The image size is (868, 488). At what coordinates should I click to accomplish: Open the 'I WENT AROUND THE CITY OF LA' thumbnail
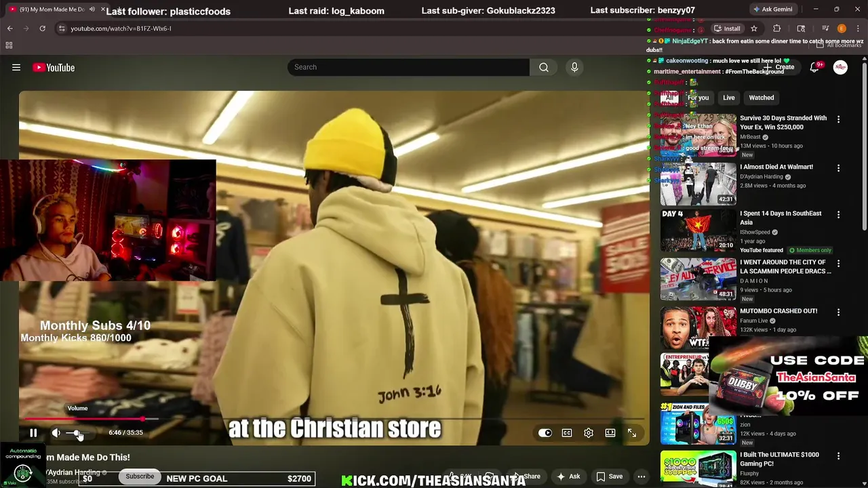click(698, 279)
